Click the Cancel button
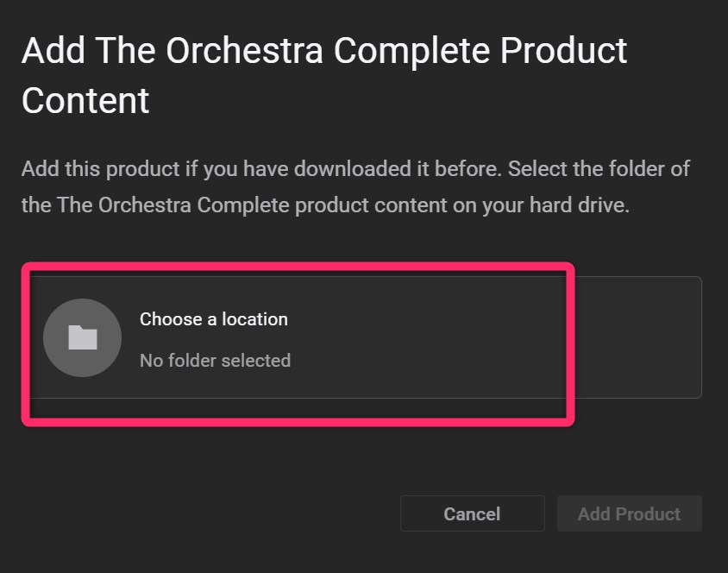Screen dimensions: 728x573 (472, 513)
